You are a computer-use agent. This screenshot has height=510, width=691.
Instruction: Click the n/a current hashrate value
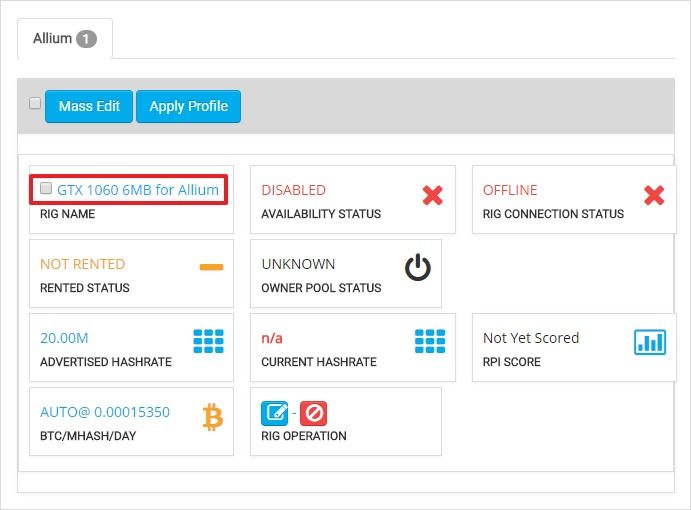tap(272, 338)
